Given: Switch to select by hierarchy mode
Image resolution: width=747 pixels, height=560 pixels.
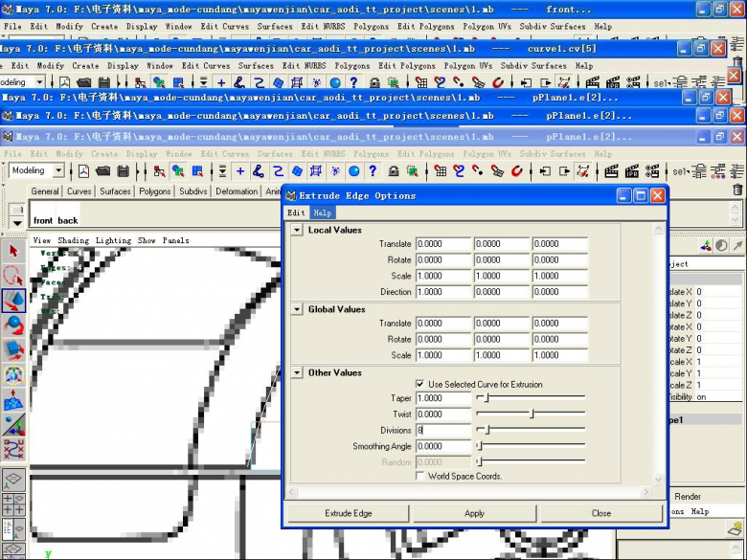Looking at the screenshot, I should point(160,171).
